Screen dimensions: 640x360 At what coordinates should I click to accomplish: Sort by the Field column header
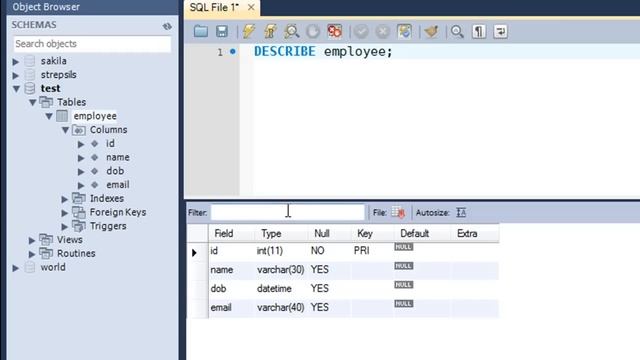tap(231, 233)
